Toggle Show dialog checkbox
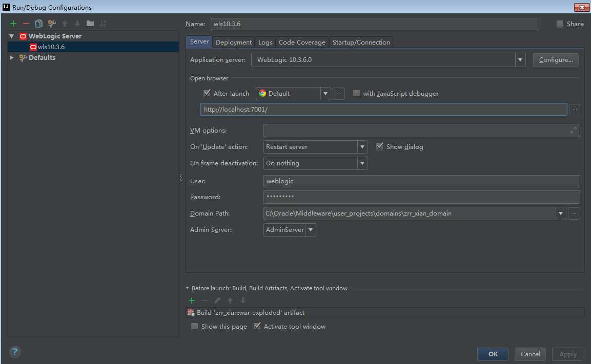591x364 pixels. [379, 146]
